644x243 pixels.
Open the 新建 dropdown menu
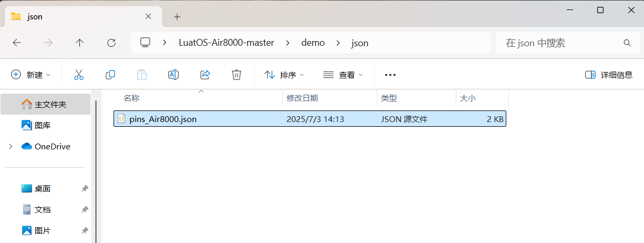click(31, 75)
